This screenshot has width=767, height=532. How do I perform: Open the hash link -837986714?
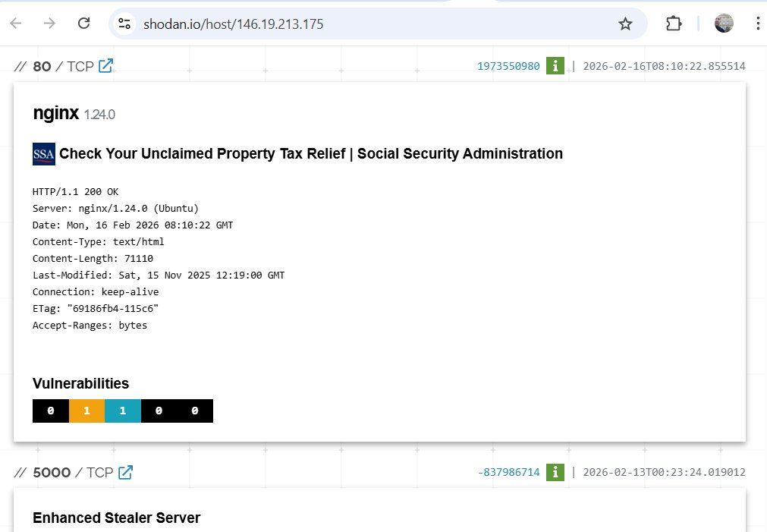coord(508,472)
